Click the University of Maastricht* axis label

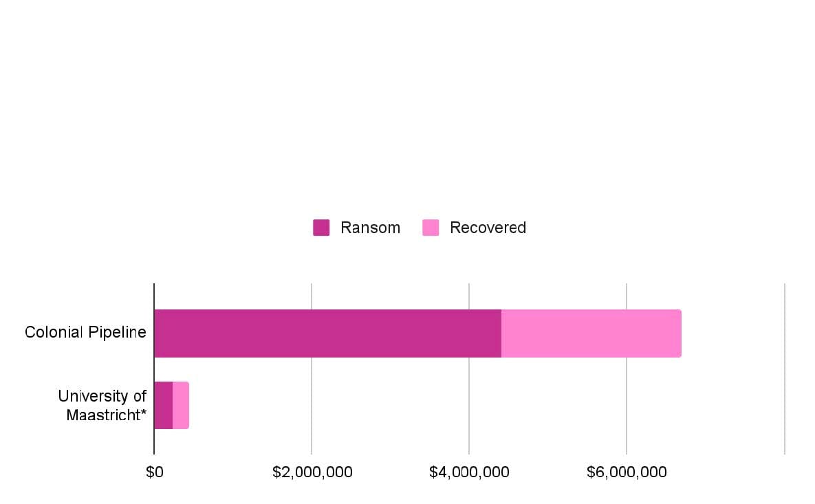(x=103, y=406)
